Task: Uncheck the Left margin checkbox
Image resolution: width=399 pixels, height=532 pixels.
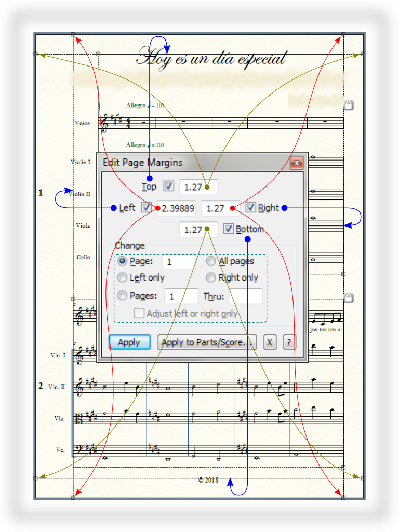Action: pyautogui.click(x=146, y=208)
